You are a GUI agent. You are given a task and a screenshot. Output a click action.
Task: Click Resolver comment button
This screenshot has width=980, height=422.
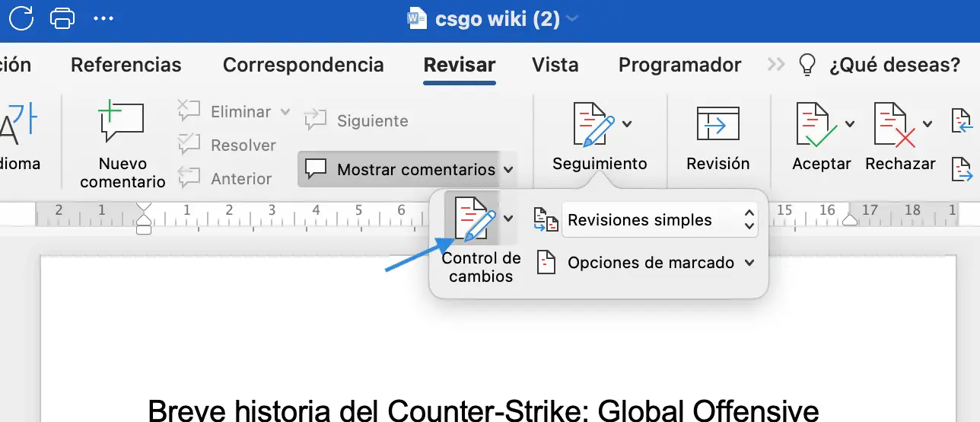tap(227, 145)
